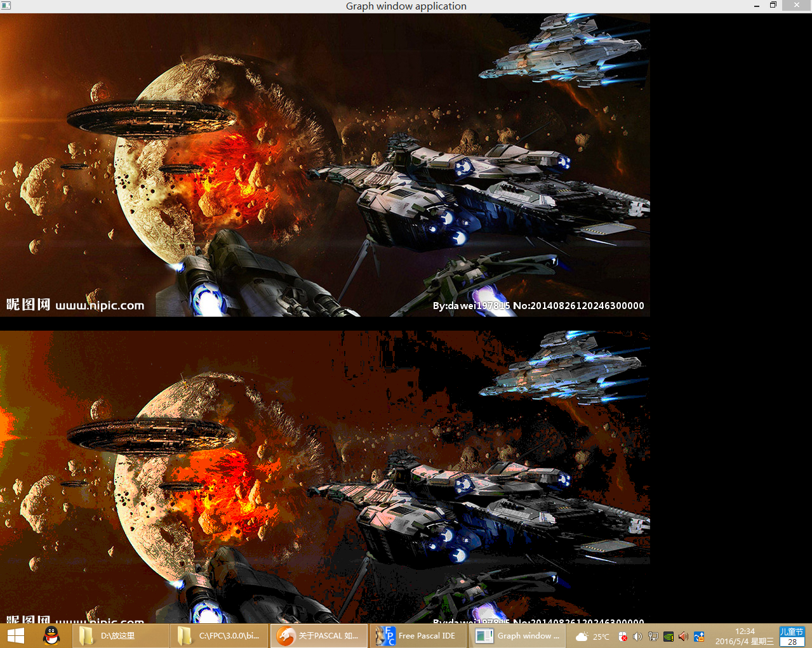Open weather widget showing 25°C
The image size is (812, 648).
tap(592, 637)
